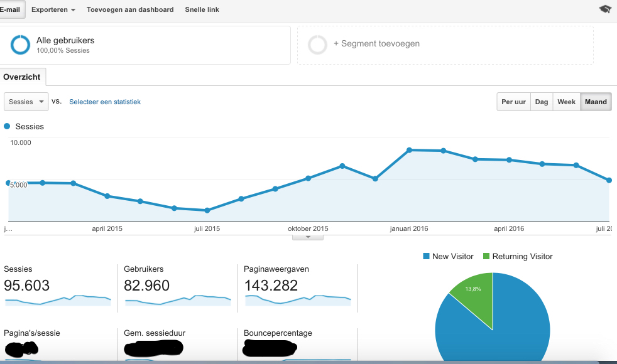Click the data point at juli 2015
Image resolution: width=617 pixels, height=364 pixels.
coord(207,210)
